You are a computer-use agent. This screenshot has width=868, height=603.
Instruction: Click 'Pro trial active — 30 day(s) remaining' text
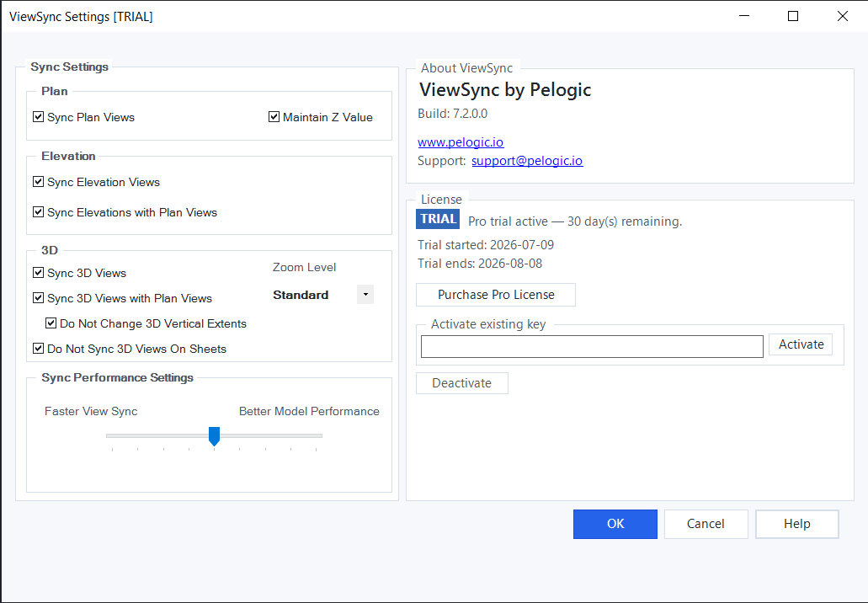coord(575,221)
